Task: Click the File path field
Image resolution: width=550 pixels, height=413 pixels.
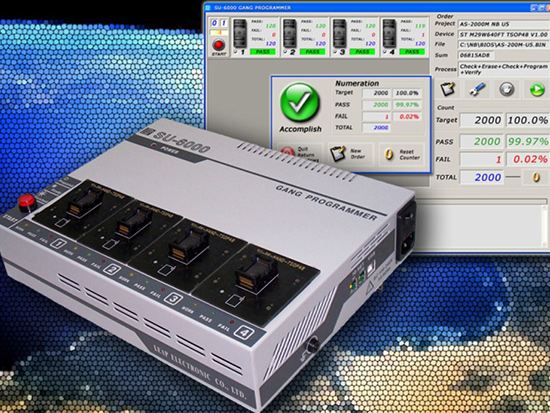Action: 504,45
